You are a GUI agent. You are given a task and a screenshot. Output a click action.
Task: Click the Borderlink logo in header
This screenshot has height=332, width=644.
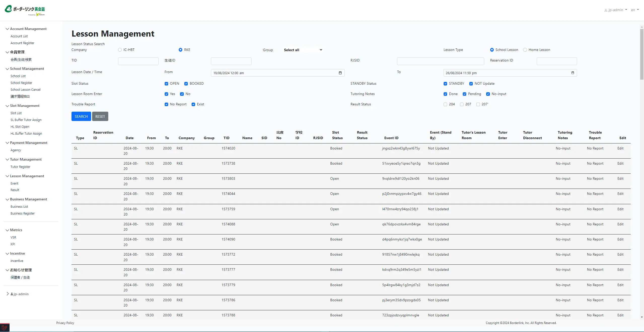[x=25, y=10]
